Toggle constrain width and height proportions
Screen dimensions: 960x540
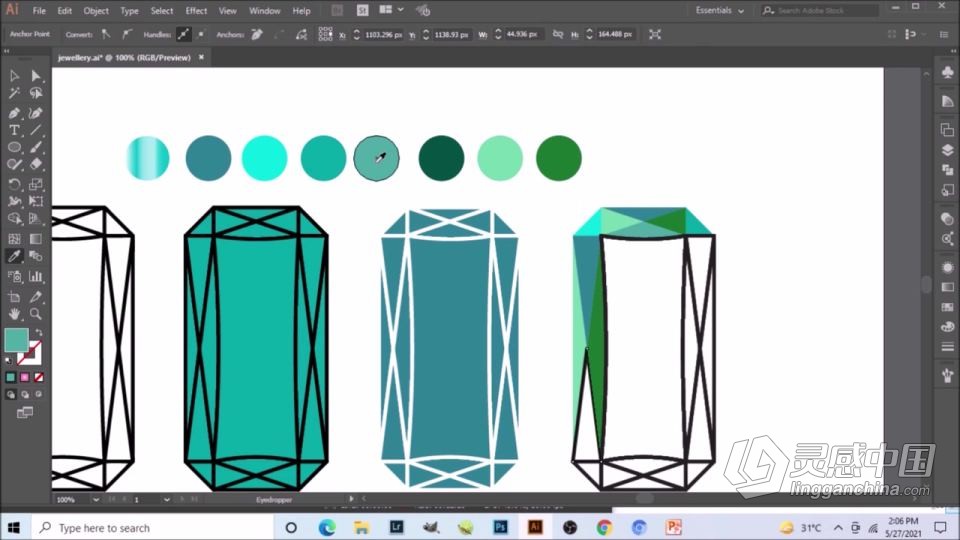click(558, 34)
